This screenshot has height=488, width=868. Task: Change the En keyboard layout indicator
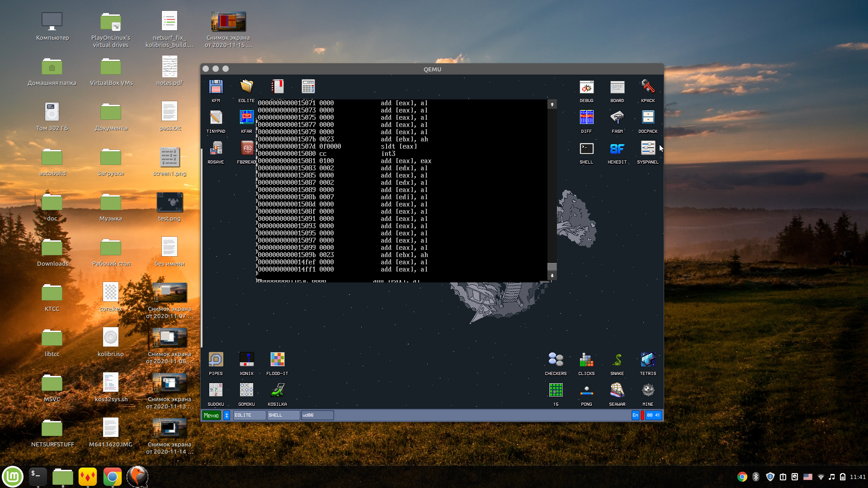coord(635,415)
